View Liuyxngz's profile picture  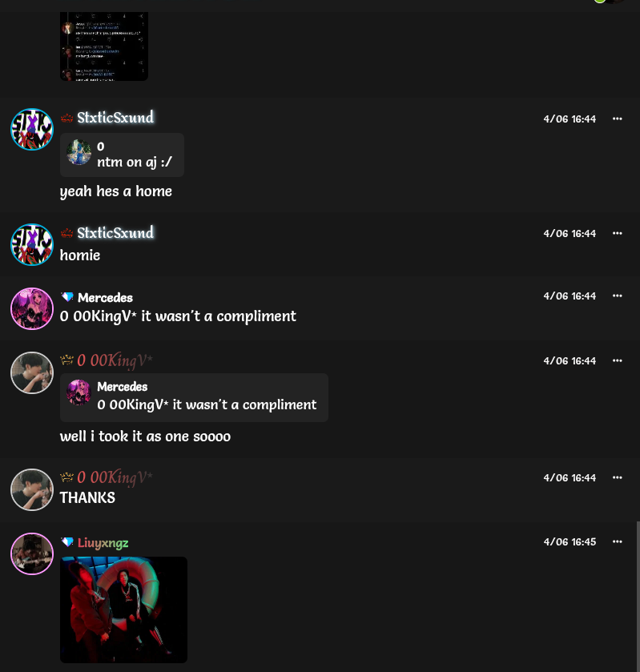pos(32,553)
